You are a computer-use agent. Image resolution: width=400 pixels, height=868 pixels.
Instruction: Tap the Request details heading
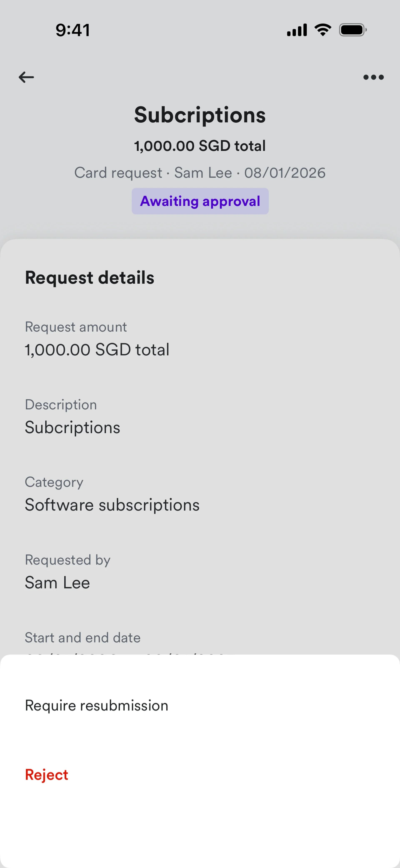[x=90, y=278]
